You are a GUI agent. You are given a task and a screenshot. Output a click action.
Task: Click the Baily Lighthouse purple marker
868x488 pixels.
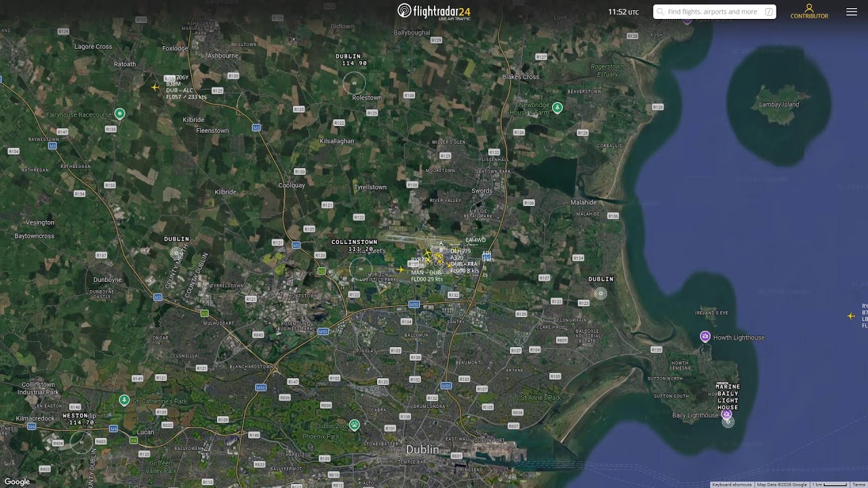726,414
